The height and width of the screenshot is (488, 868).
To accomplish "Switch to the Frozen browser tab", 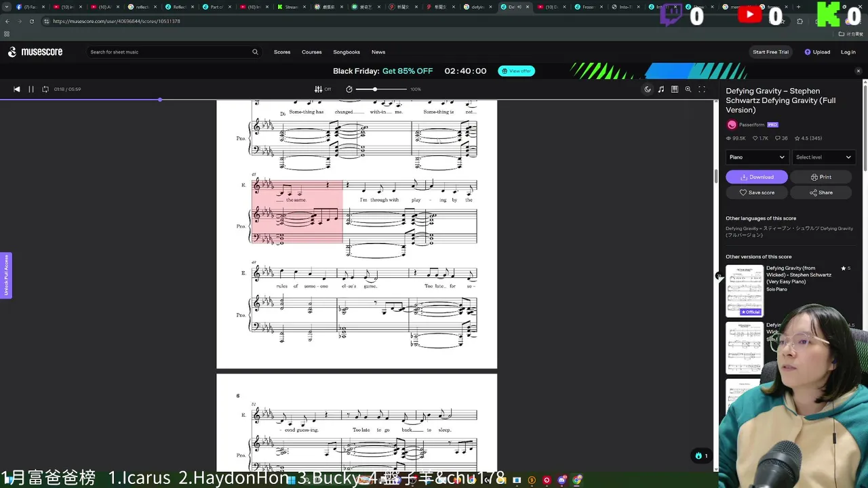I will (x=587, y=7).
